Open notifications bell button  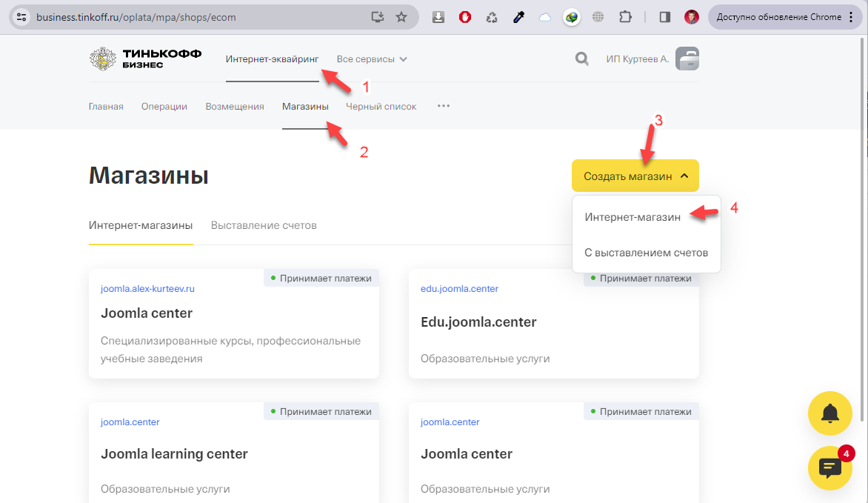coord(829,413)
